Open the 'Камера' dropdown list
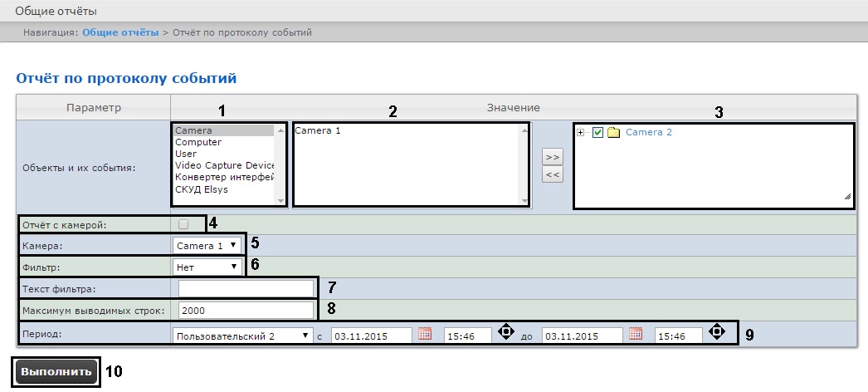Screen dimensions: 868x392 pyautogui.click(x=207, y=246)
